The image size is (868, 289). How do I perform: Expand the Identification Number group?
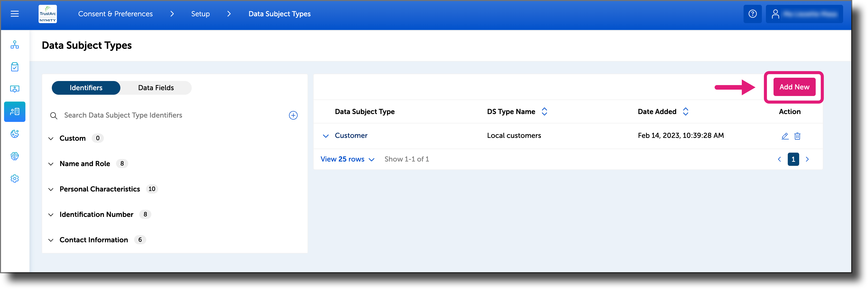tap(51, 215)
